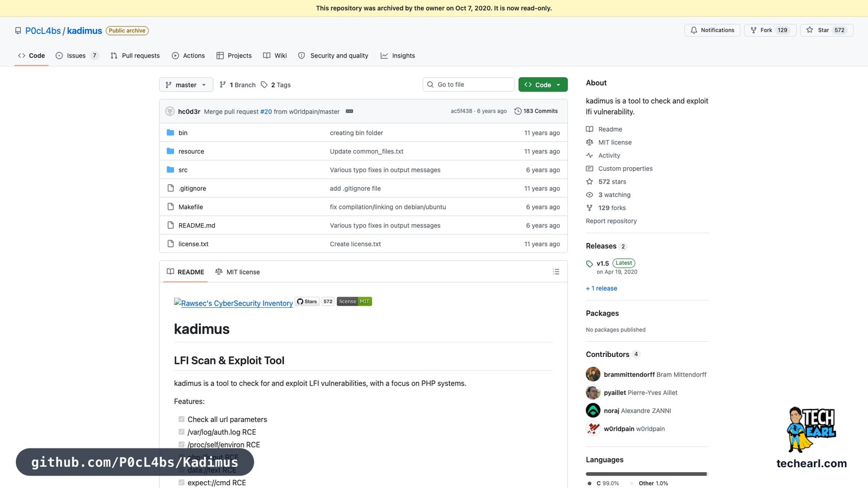Open the Wiki tab

click(x=275, y=55)
